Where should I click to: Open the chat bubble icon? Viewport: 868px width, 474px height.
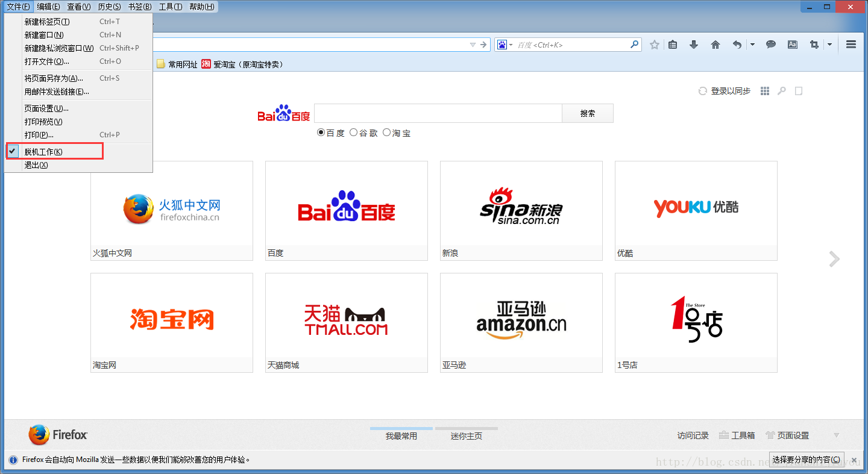[x=771, y=45]
